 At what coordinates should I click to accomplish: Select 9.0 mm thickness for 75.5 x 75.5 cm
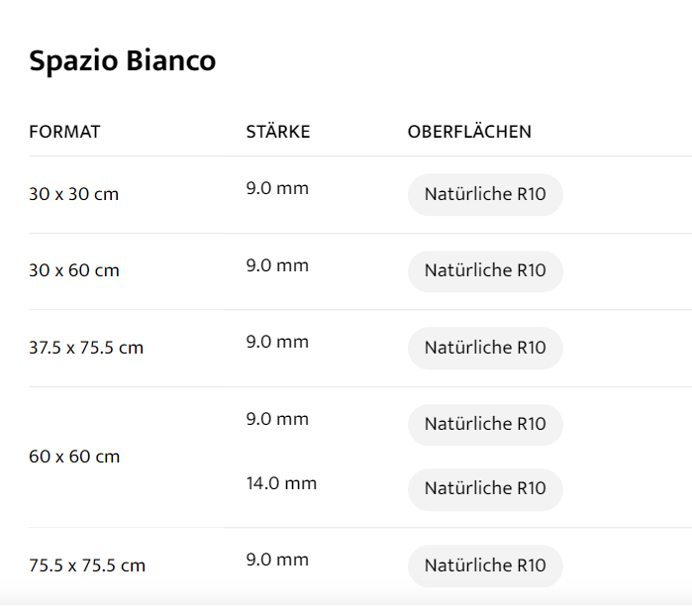click(x=277, y=560)
